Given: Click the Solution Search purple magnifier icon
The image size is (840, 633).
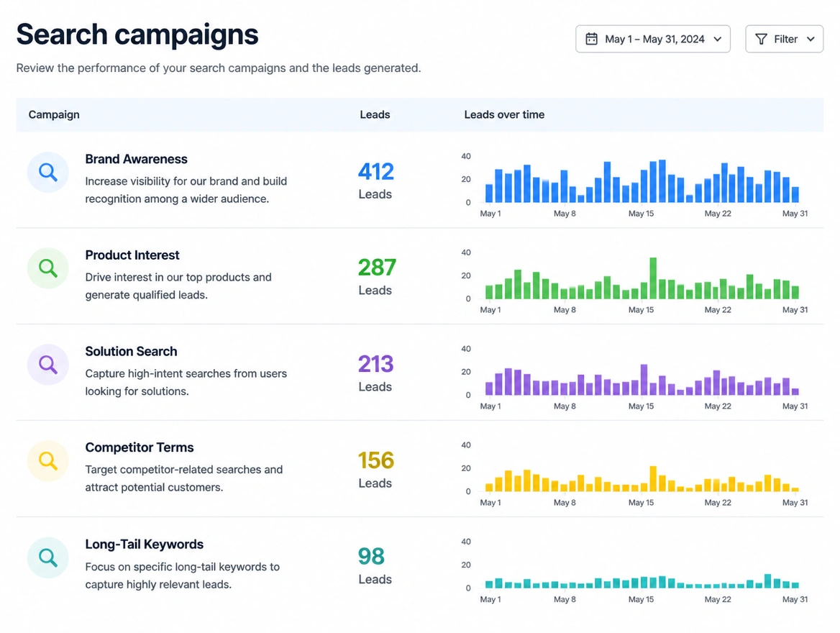Looking at the screenshot, I should [x=48, y=365].
